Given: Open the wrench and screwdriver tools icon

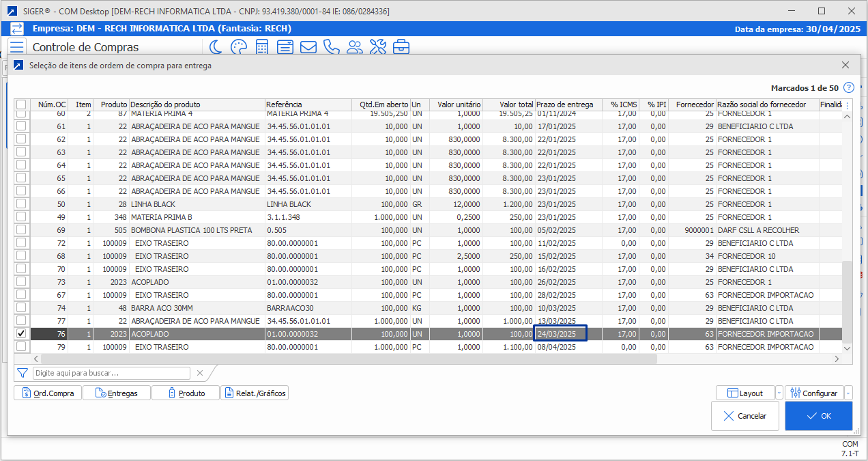Looking at the screenshot, I should point(377,47).
